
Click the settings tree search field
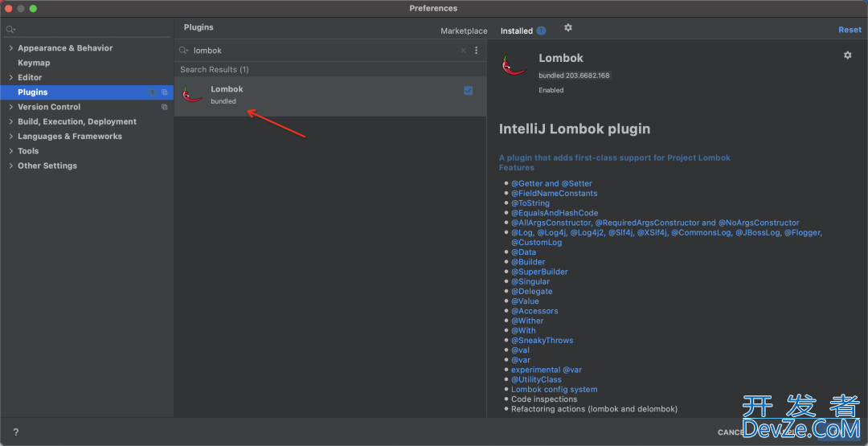(88, 29)
